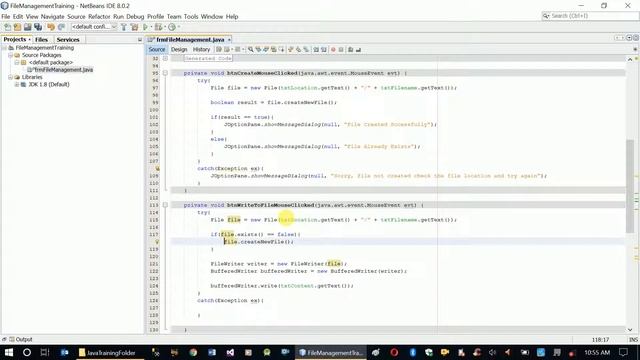Collapse the FileManagementTraining project node
Image resolution: width=640 pixels, height=360 pixels.
[x=4, y=48]
